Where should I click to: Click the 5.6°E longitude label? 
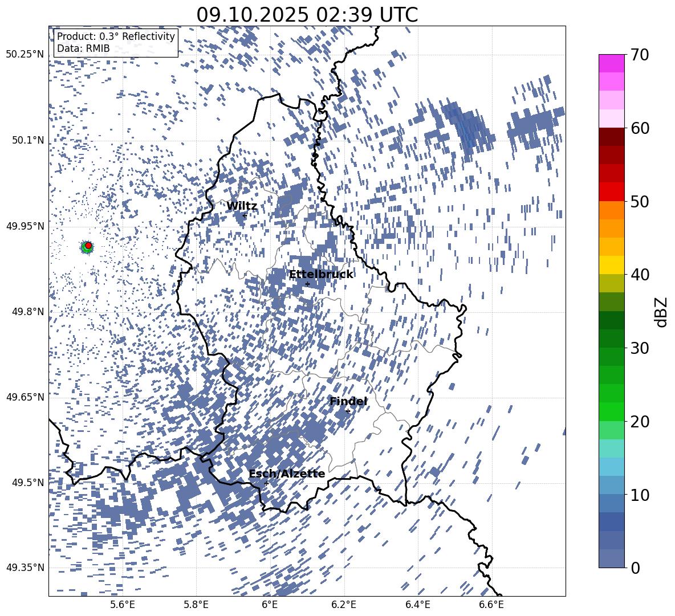coord(123,605)
